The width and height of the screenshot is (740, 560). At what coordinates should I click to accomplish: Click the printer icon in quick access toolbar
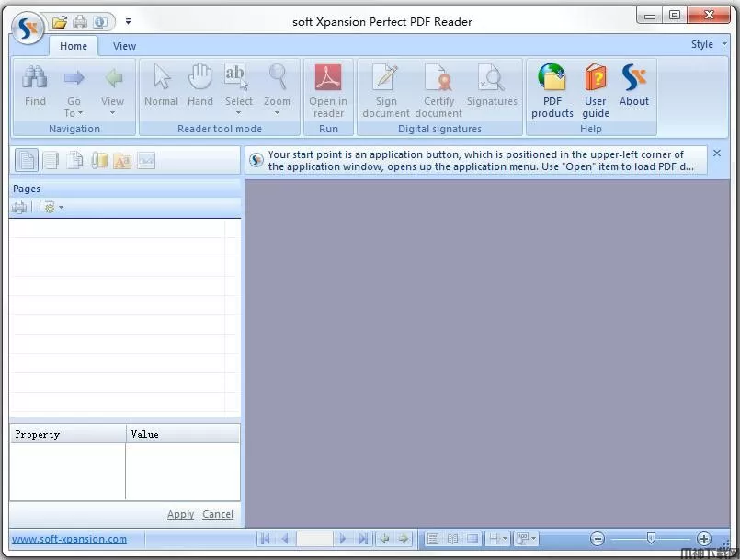coord(80,22)
